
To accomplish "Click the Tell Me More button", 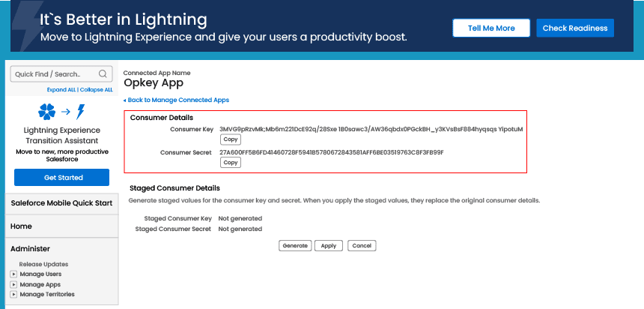I will 491,28.
